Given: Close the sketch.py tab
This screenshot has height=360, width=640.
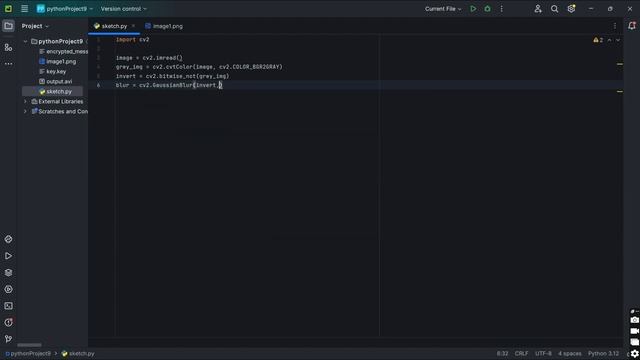Looking at the screenshot, I should point(133,26).
